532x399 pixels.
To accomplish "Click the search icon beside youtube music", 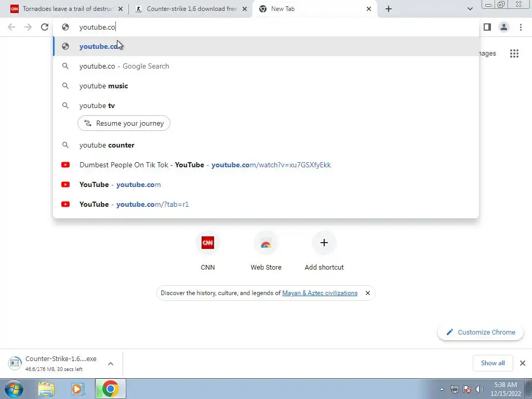I will [65, 86].
